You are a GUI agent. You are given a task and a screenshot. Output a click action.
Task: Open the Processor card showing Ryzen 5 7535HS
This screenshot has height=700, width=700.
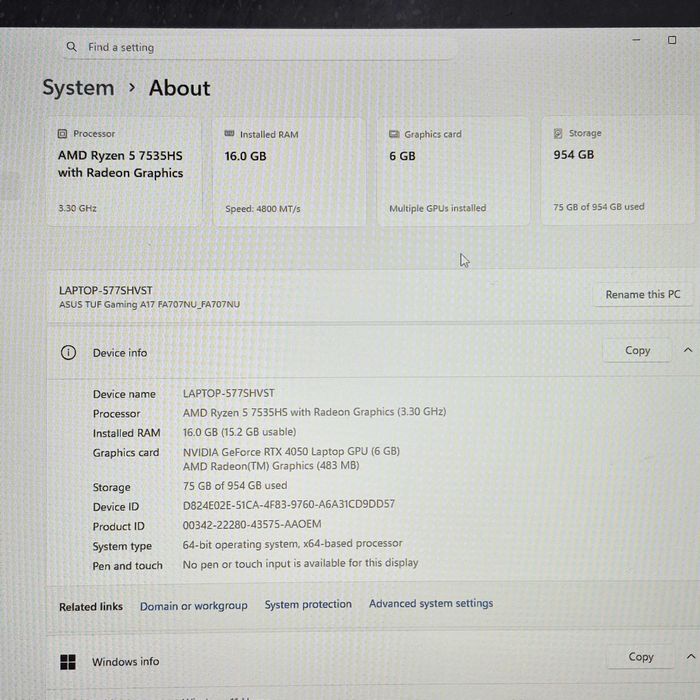point(124,172)
